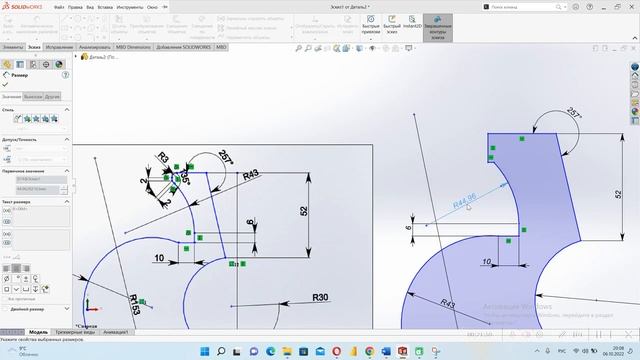Viewport: 640px width, 360px height.
Task: Click the value spinner arrows
Action: [64, 189]
